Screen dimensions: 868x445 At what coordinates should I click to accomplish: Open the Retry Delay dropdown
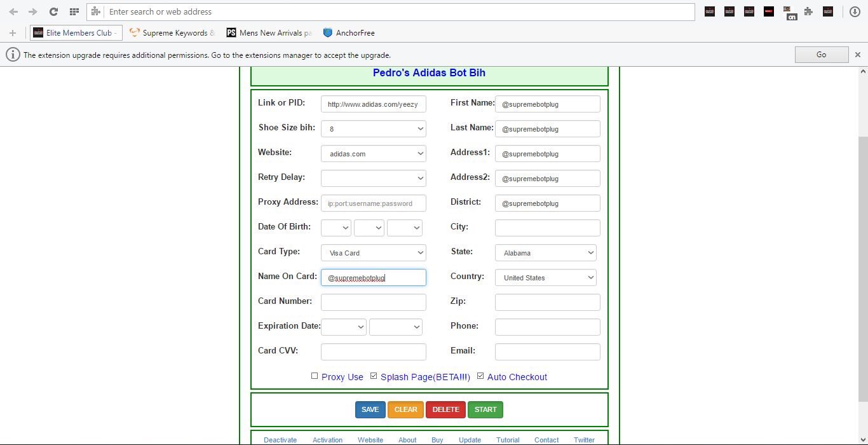click(374, 178)
